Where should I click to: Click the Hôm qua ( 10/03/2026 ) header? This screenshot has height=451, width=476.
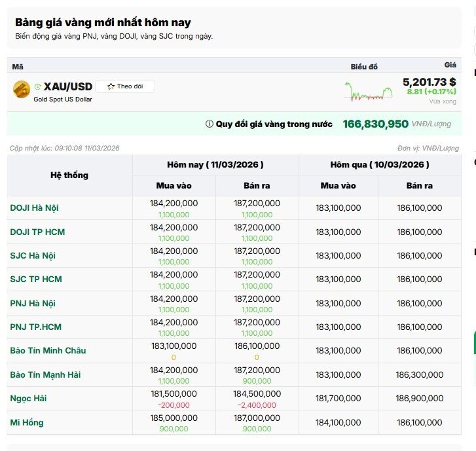(x=380, y=164)
